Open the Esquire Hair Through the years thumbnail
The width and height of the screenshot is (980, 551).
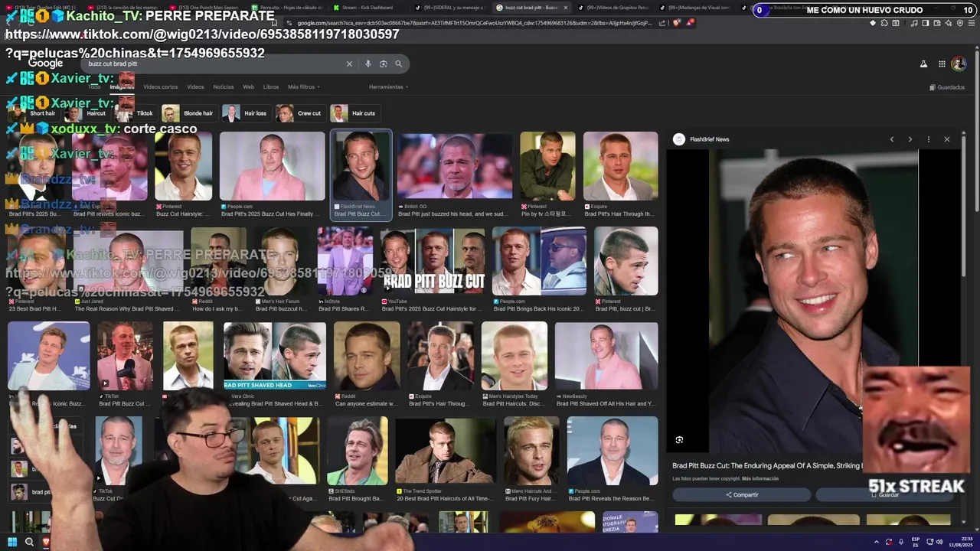(x=620, y=166)
